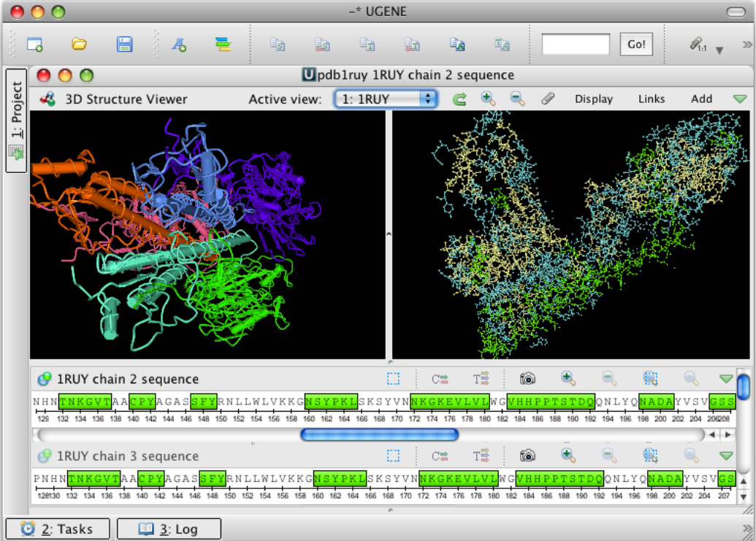Click the attachment paperclip icon in the viewer toolbar
Screen dimensions: 756x541
tap(548, 99)
